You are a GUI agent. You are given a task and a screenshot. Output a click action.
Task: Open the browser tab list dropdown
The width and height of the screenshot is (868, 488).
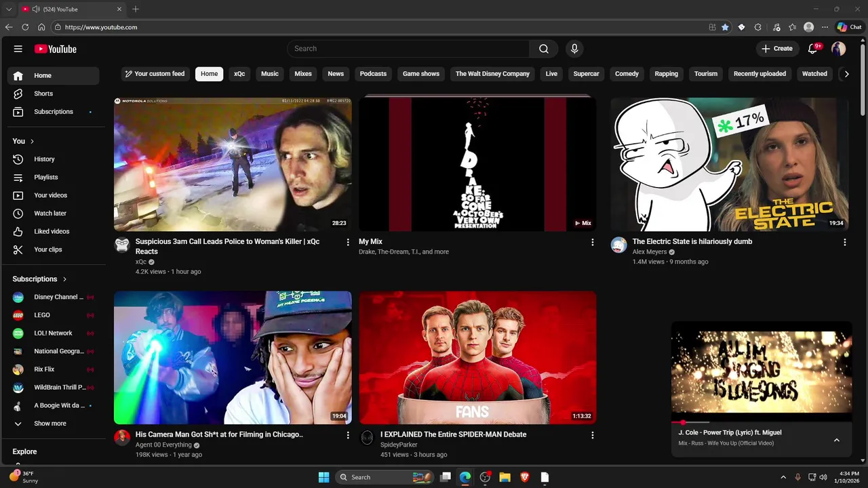tap(9, 9)
